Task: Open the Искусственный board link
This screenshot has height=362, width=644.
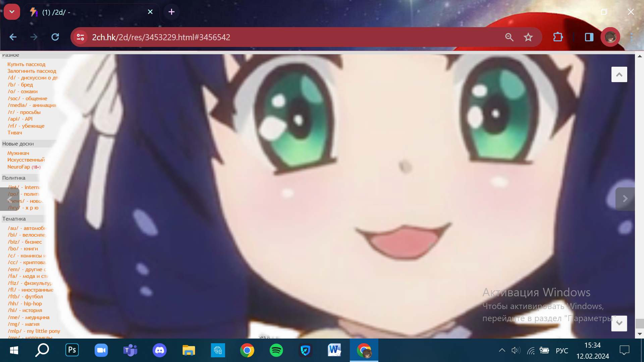Action: point(26,160)
